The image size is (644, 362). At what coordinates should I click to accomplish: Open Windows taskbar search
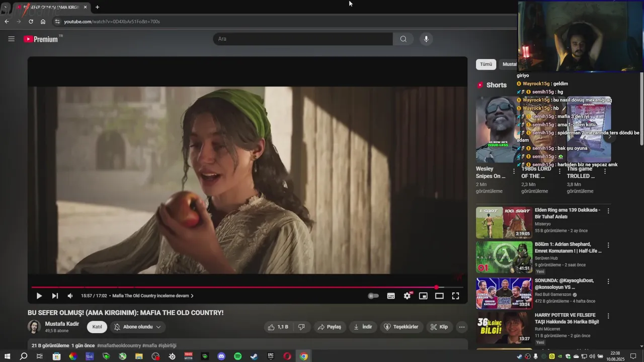[23, 356]
